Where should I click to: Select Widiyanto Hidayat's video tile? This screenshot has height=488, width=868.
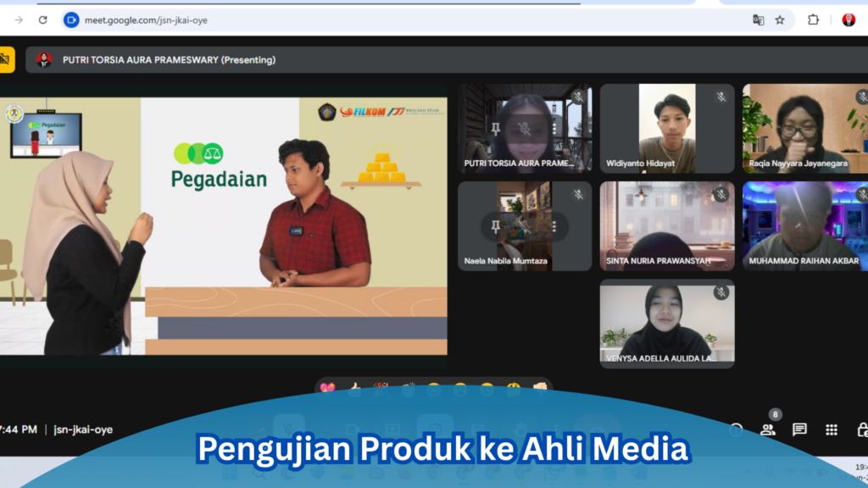tap(666, 128)
